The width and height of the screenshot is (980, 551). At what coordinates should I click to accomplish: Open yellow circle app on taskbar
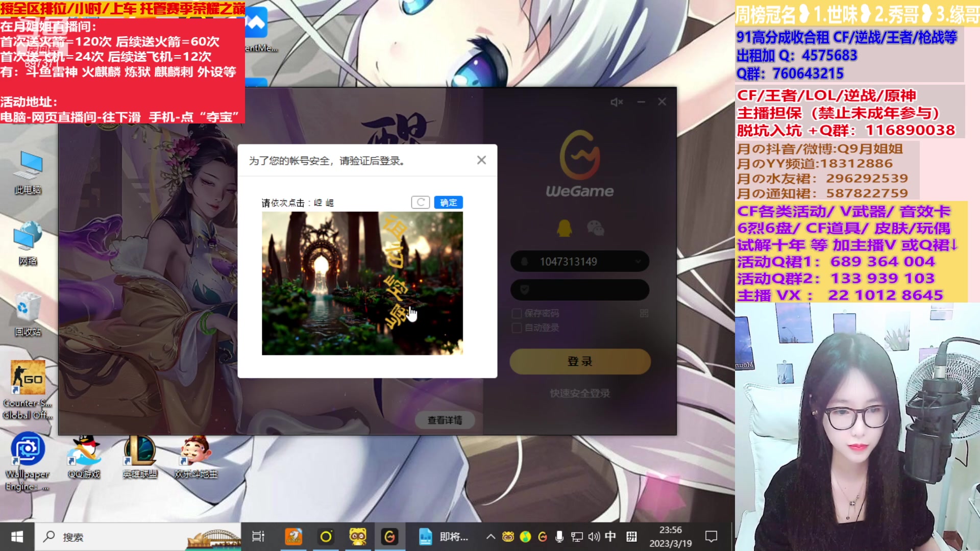point(326,537)
